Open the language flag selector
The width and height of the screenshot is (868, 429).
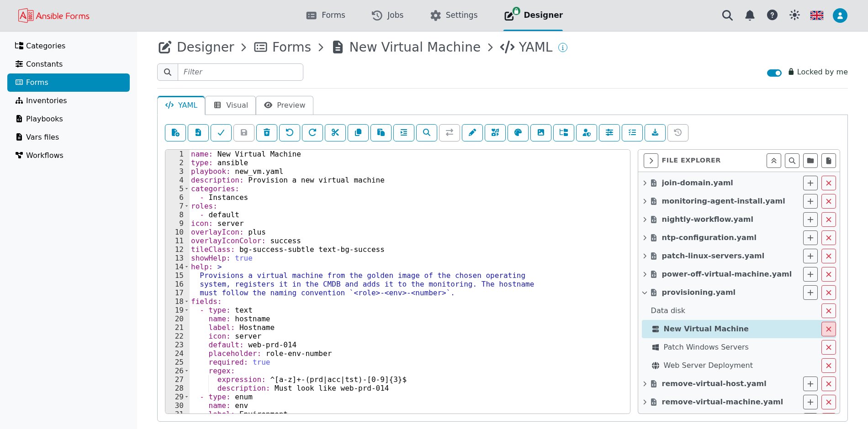(x=817, y=16)
